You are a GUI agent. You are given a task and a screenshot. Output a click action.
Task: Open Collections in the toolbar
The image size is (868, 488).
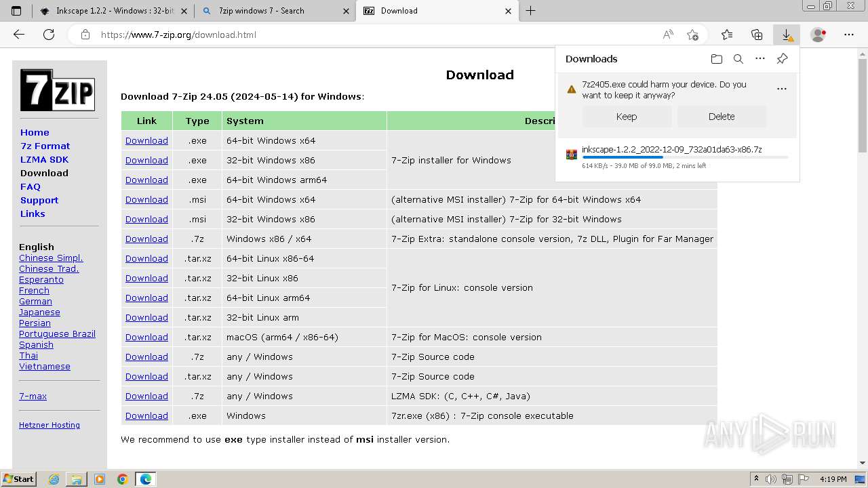click(x=757, y=35)
